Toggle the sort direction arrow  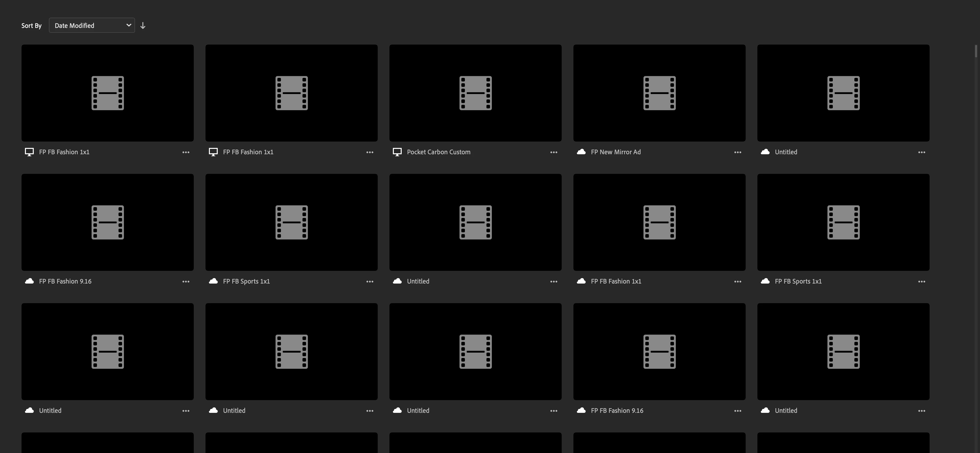pos(143,25)
